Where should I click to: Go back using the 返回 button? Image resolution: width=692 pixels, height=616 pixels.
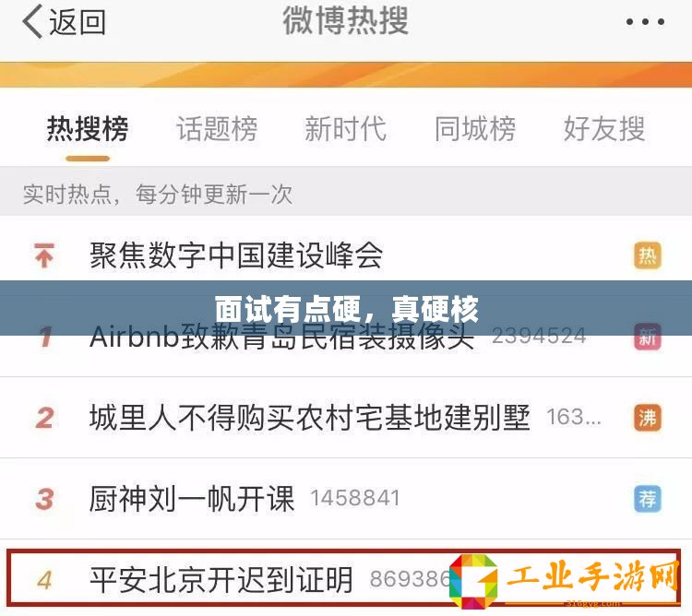point(64,22)
